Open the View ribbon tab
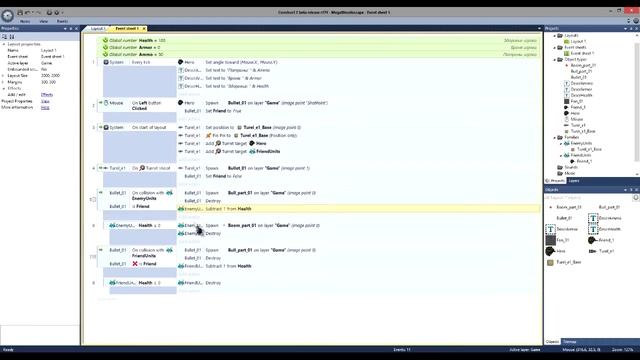The height and width of the screenshot is (360, 640). pyautogui.click(x=44, y=21)
